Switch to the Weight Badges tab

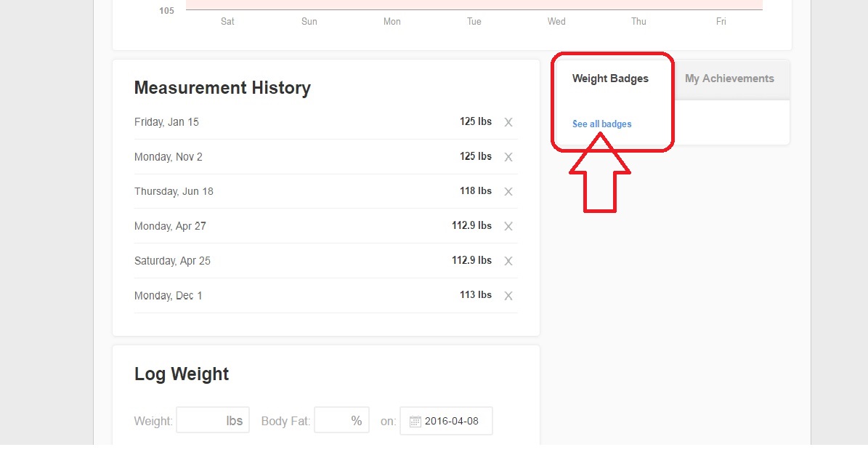610,78
